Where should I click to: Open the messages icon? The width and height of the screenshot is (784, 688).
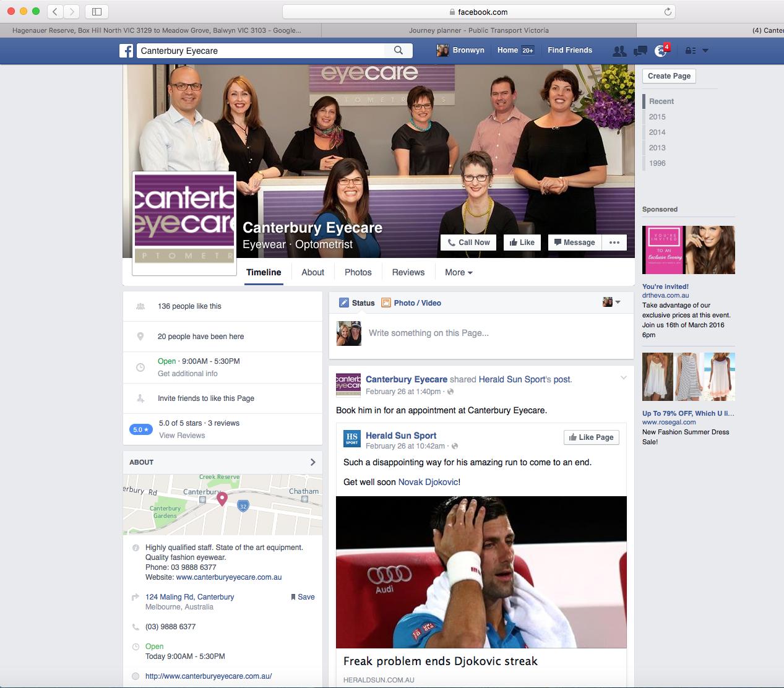click(x=640, y=51)
